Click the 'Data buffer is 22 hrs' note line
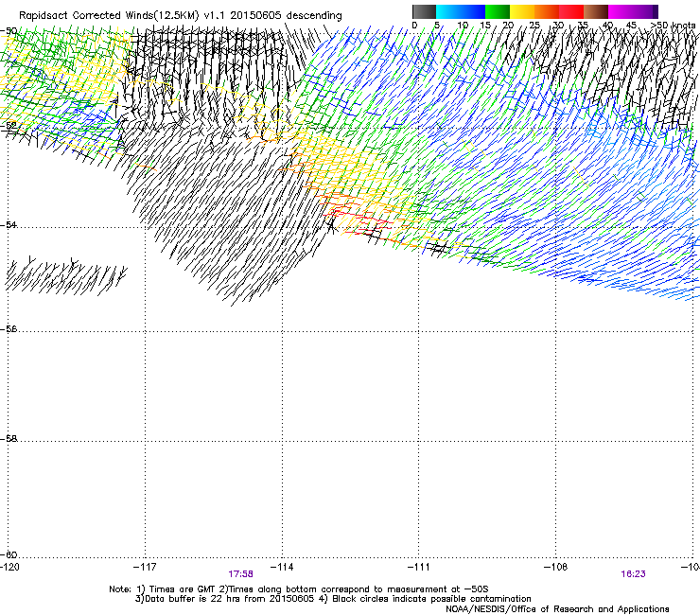The width and height of the screenshot is (700, 615). coord(333,599)
